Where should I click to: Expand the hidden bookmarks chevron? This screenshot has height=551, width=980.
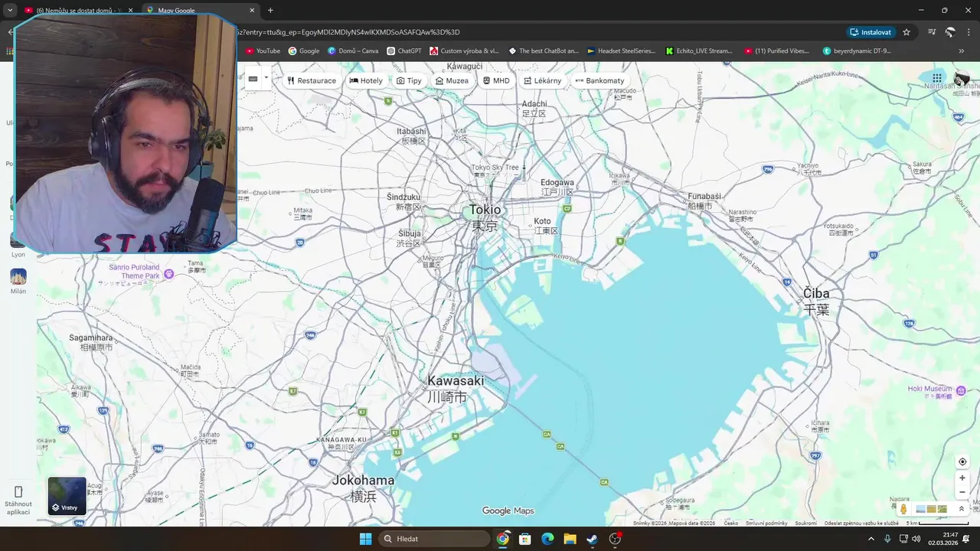click(x=961, y=51)
